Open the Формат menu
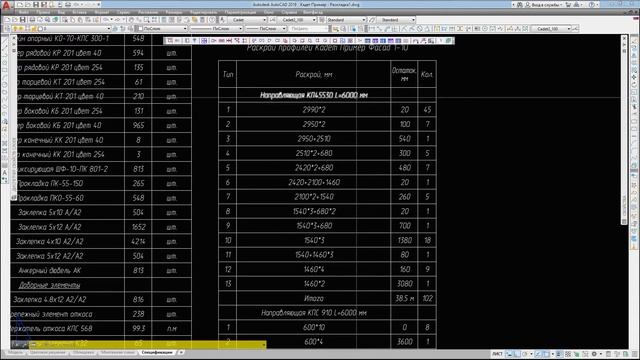 (101, 12)
